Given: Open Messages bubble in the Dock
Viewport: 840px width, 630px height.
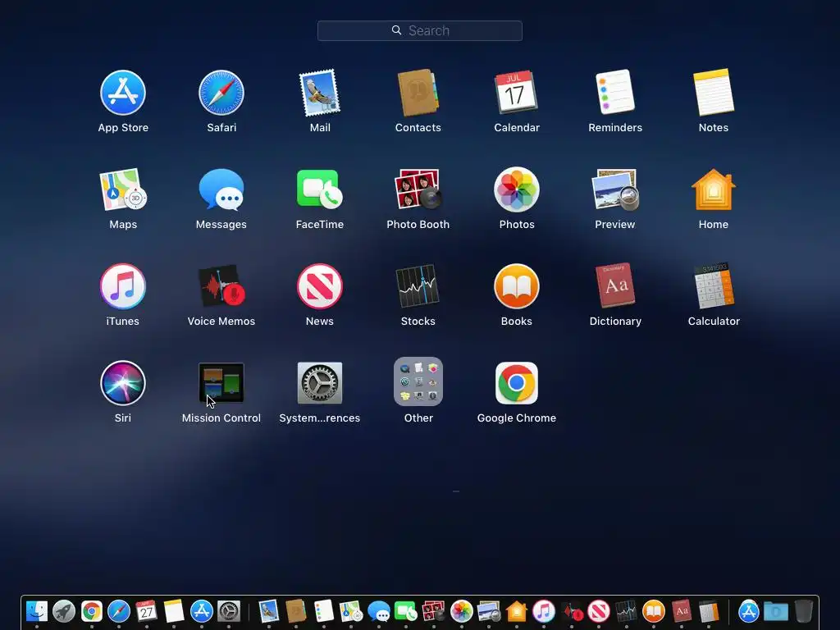Looking at the screenshot, I should [x=379, y=611].
